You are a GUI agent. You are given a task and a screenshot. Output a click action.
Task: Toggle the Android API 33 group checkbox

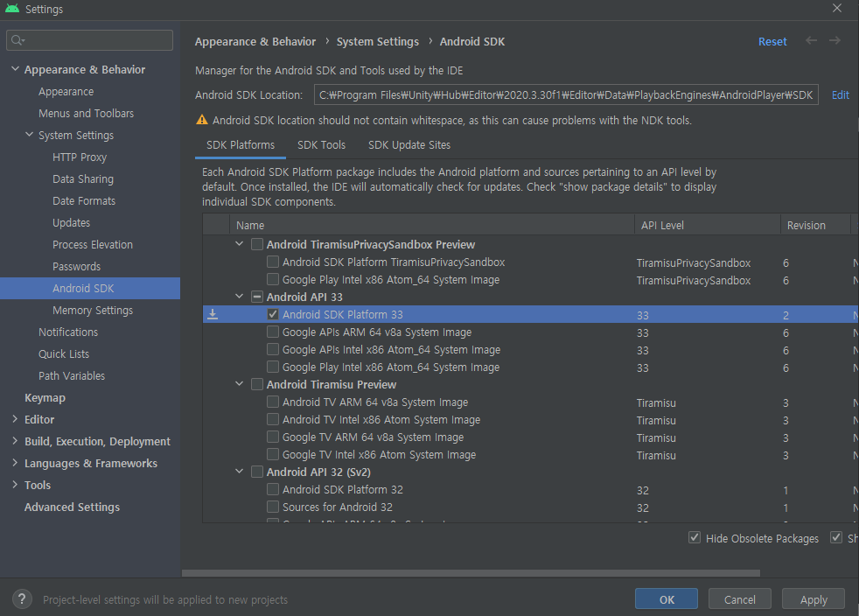pyautogui.click(x=257, y=297)
